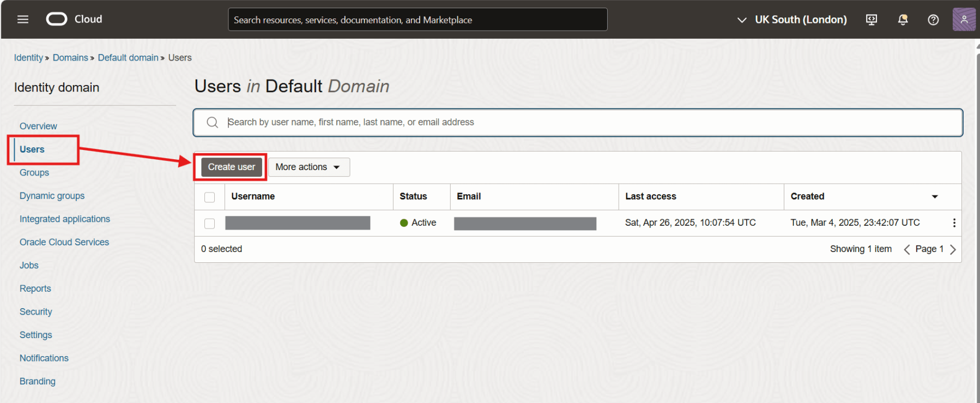Open the UK South (London) region selector

click(792, 20)
